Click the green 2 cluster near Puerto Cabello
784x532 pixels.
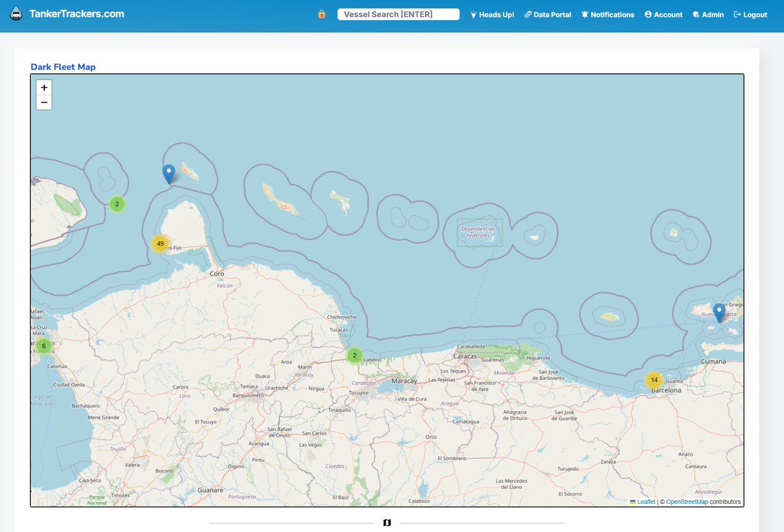click(354, 355)
